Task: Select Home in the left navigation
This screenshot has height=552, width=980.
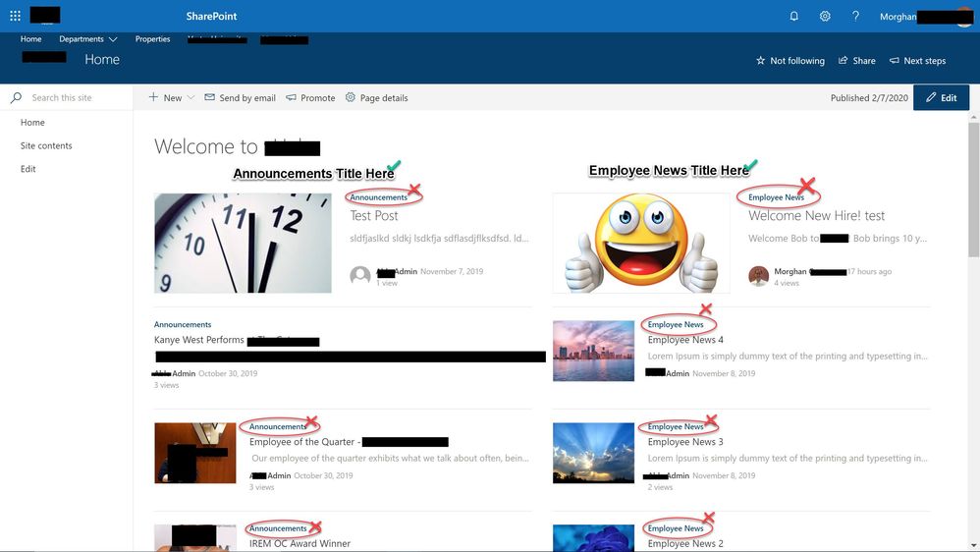Action: click(32, 123)
